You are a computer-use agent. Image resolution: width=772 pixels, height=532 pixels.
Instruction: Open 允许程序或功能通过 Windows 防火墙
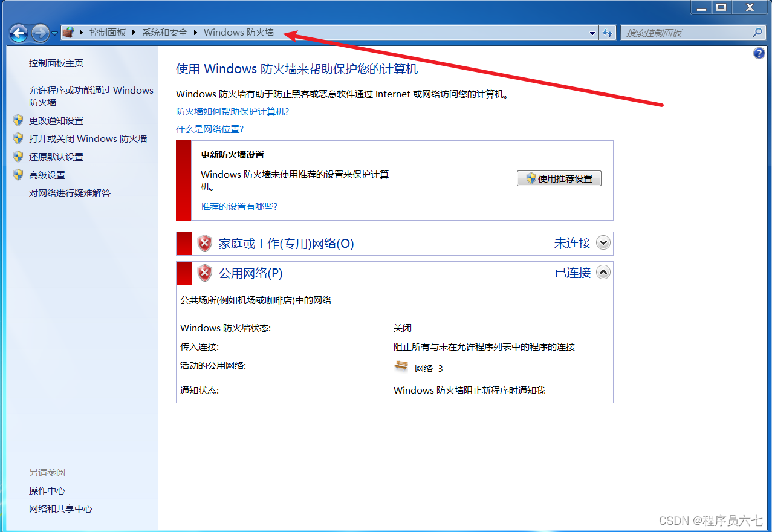[91, 96]
